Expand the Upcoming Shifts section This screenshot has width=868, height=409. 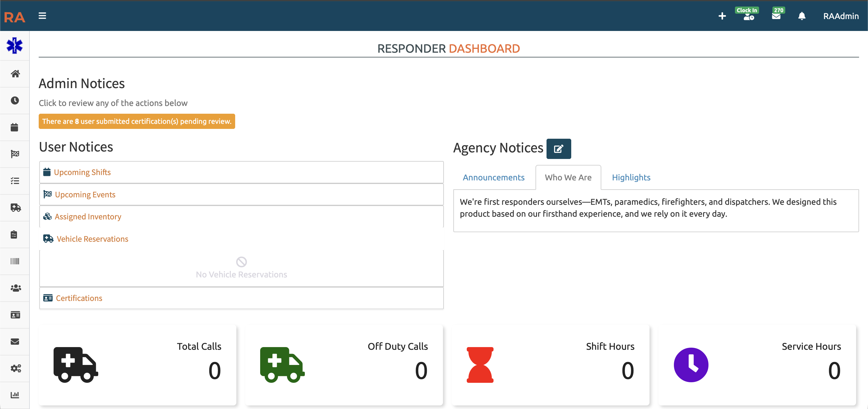[x=82, y=172]
